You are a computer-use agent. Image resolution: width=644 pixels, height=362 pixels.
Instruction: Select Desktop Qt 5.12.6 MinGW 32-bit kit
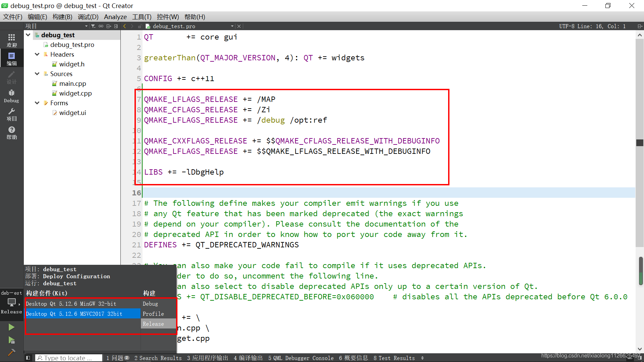click(71, 304)
